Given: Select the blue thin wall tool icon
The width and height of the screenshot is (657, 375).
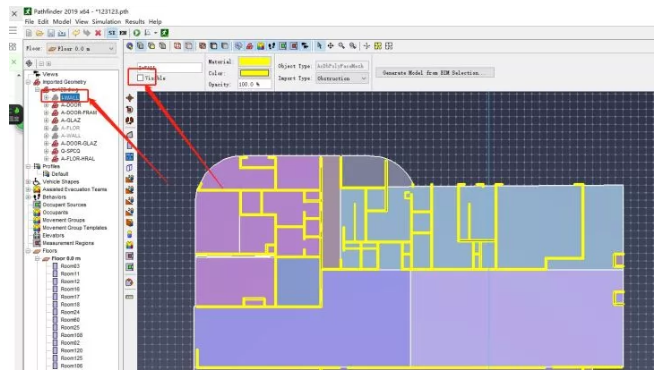Looking at the screenshot, I should (129, 157).
